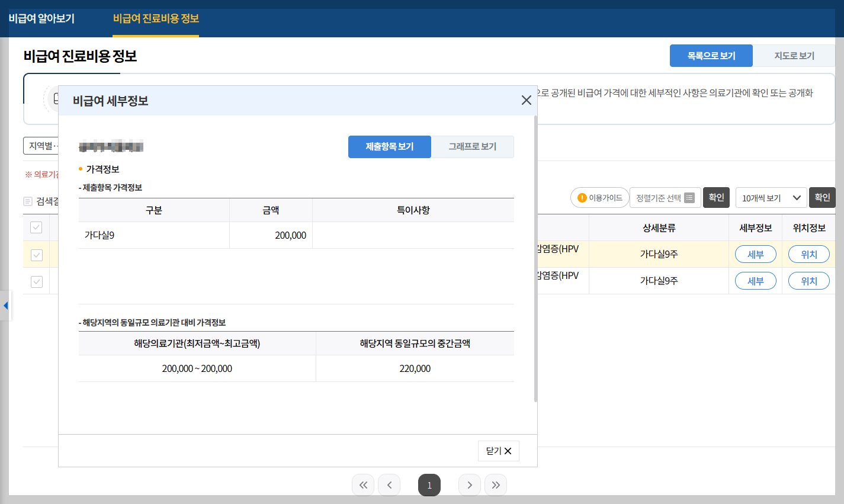The height and width of the screenshot is (504, 844).
Task: Click the 가격정보 section heading
Action: click(x=102, y=169)
